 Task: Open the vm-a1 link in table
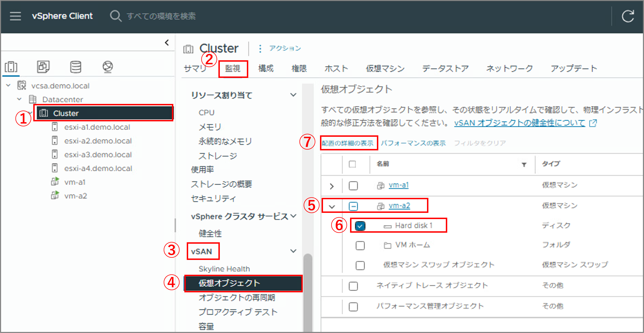pos(399,185)
